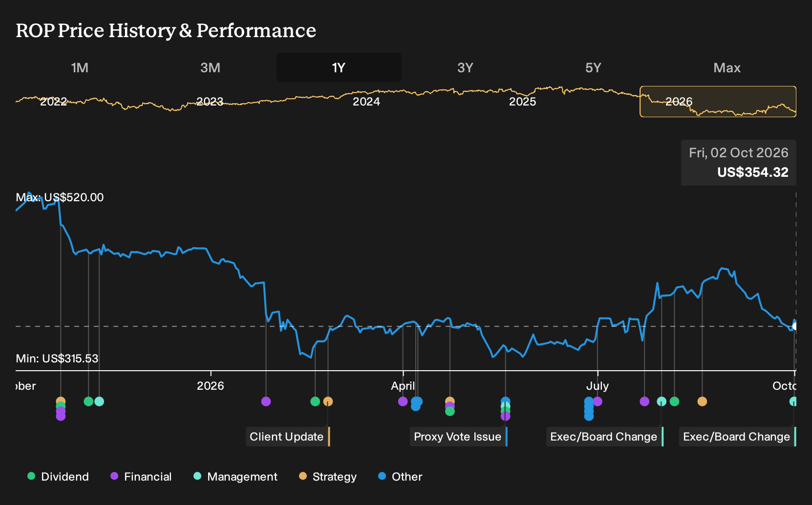Click green Dividend dot beside Client Update's orange dot
812x505 pixels.
tap(315, 401)
